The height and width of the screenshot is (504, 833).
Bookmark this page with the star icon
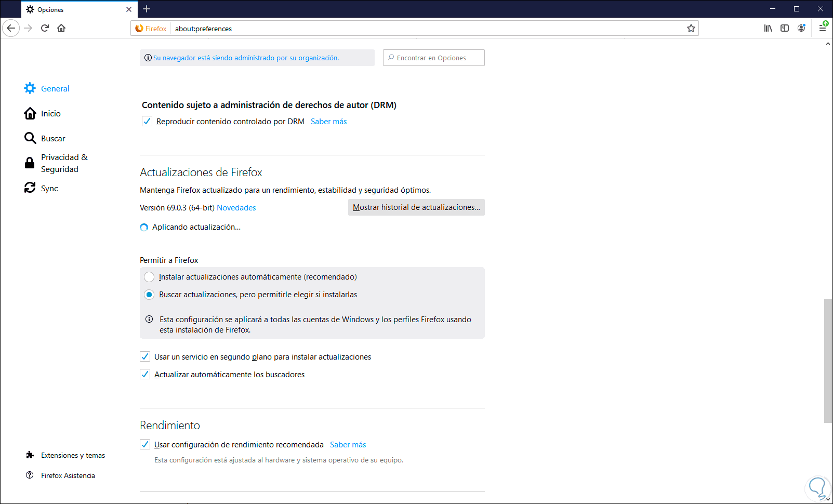coord(691,29)
